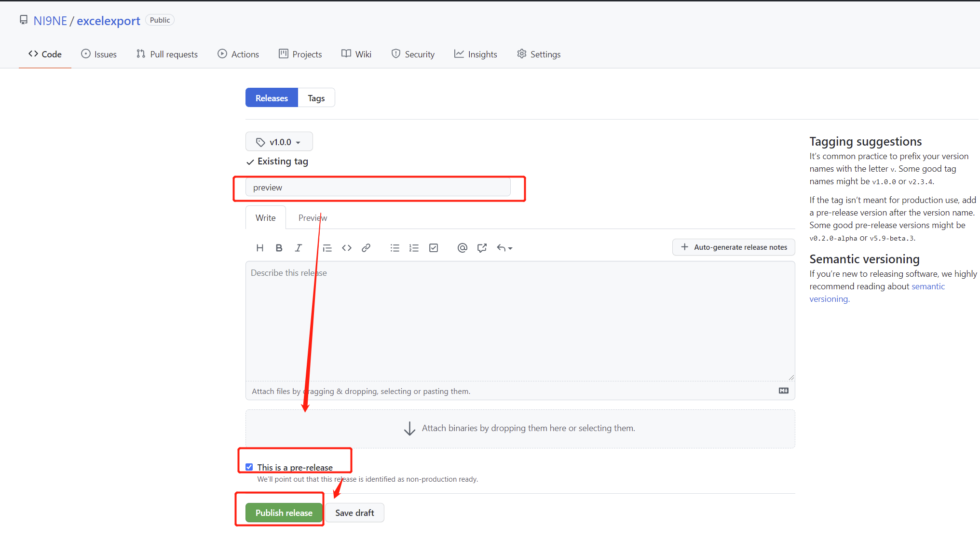Click the heading format icon
The image size is (980, 541).
(259, 248)
